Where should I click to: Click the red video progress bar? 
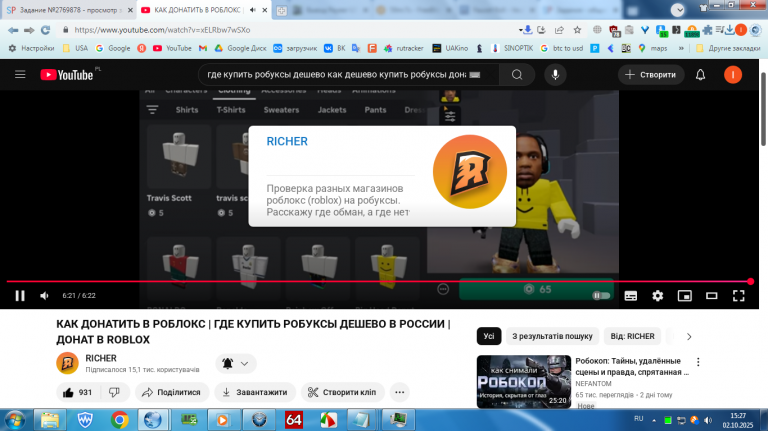point(378,282)
